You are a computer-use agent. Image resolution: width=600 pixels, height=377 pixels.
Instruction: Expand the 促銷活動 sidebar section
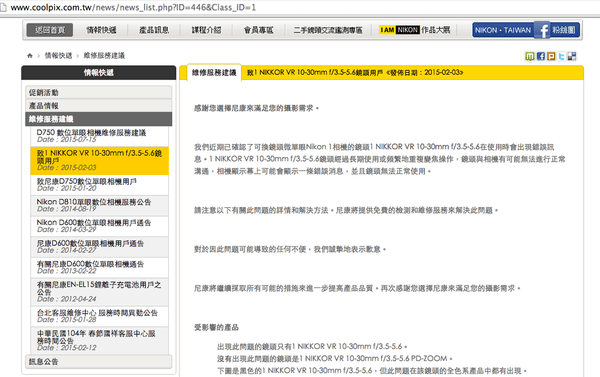point(99,92)
